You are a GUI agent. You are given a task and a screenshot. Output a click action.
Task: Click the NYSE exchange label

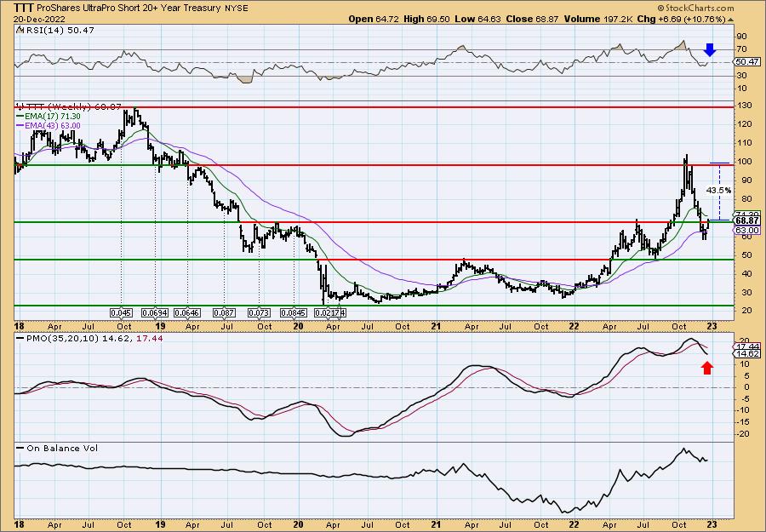pos(236,9)
